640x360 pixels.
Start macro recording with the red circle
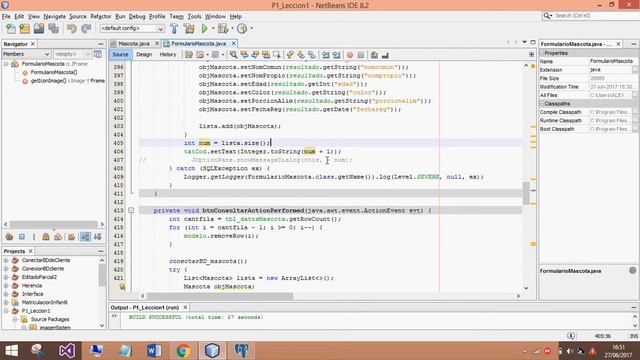[350, 55]
